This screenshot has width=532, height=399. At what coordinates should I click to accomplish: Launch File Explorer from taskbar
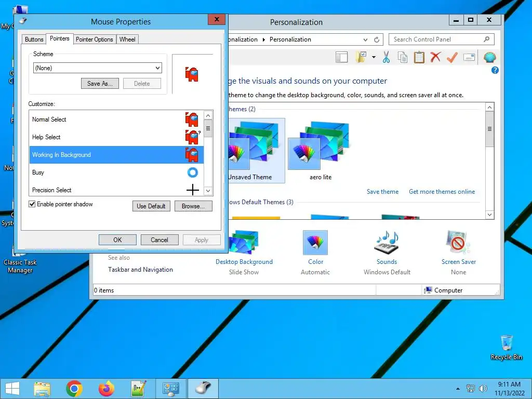click(x=43, y=389)
